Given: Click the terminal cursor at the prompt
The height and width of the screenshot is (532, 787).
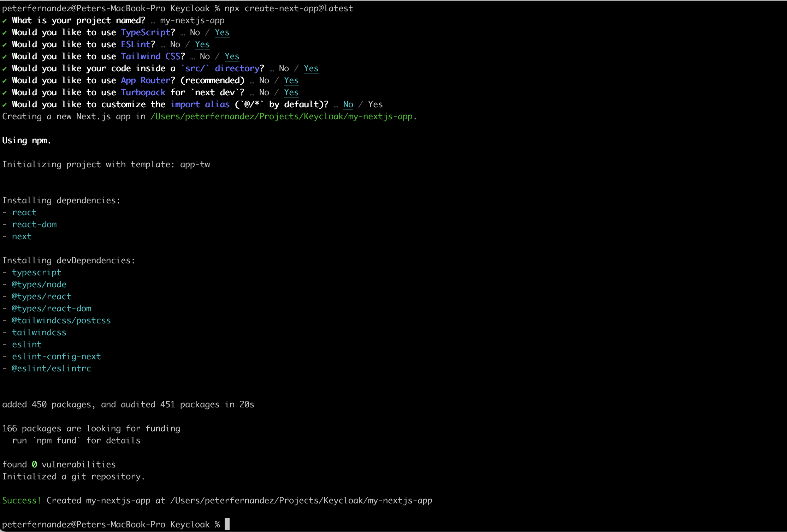Looking at the screenshot, I should coord(227,524).
